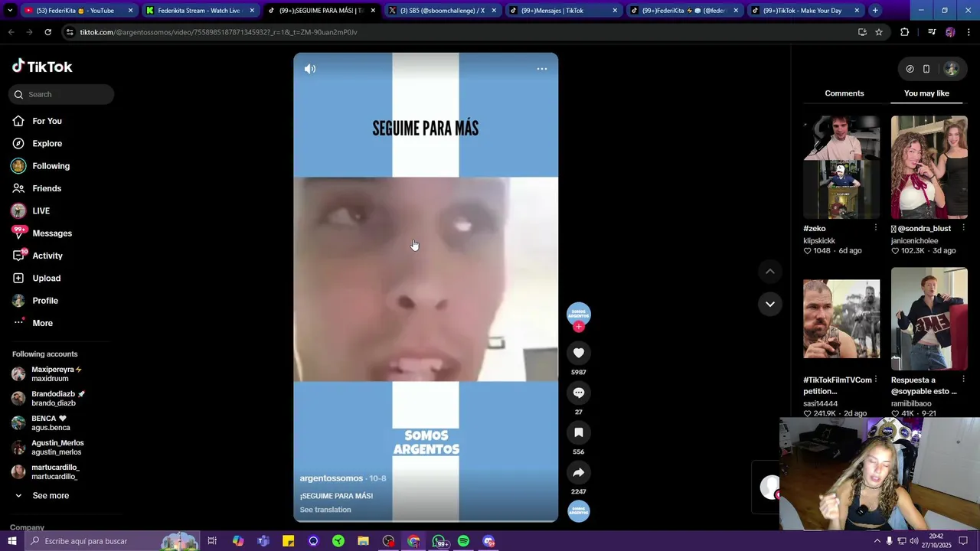Open the martucardillo_ followed account
This screenshot has width=980, height=551.
[57, 471]
